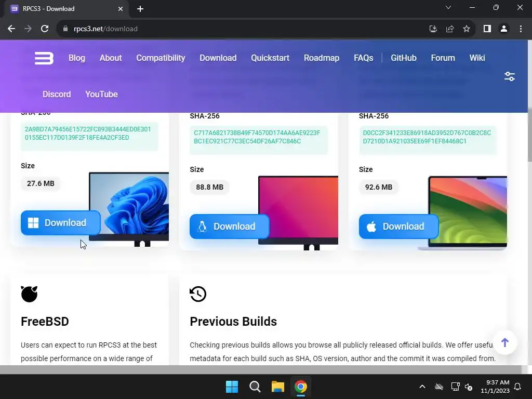Click the padlock site info icon

[65, 29]
